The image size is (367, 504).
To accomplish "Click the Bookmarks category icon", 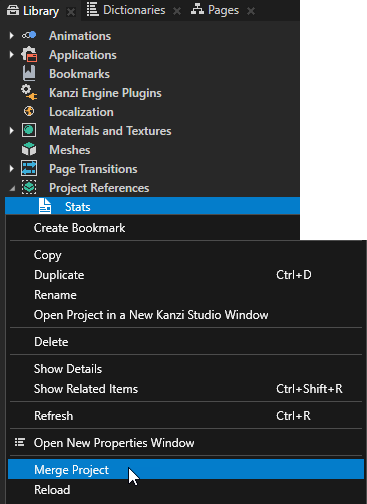I will [x=29, y=73].
